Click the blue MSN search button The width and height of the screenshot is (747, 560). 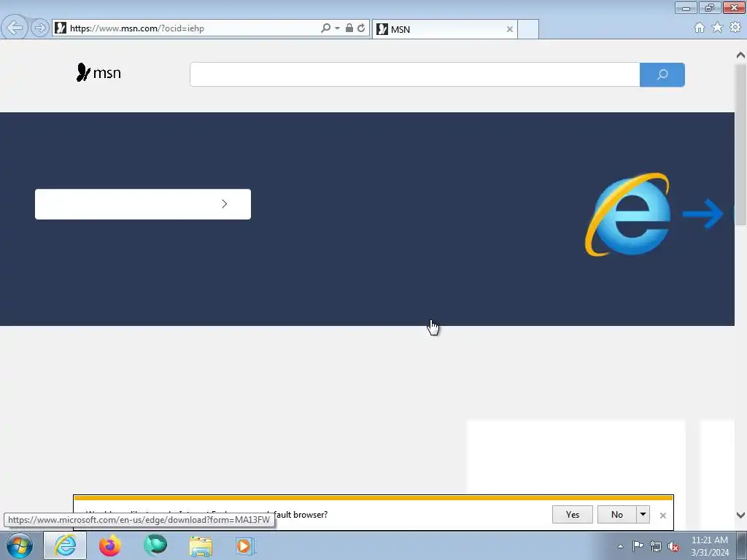point(662,74)
